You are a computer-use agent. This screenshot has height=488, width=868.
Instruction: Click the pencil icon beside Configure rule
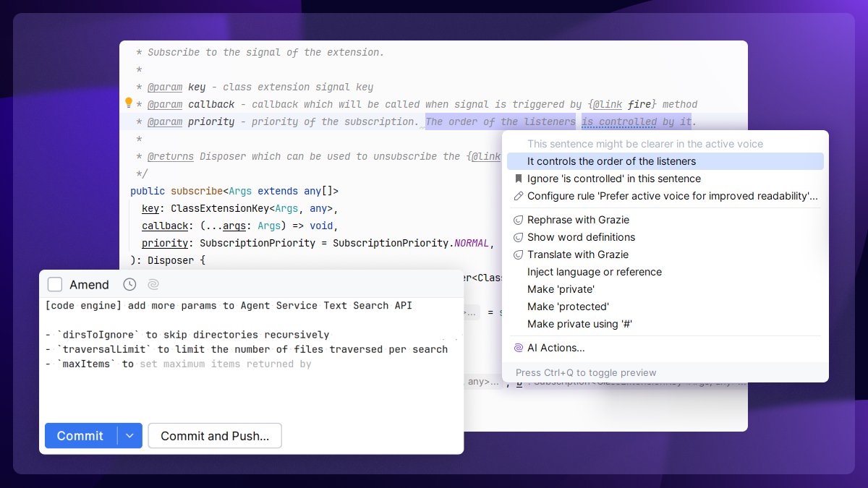519,196
